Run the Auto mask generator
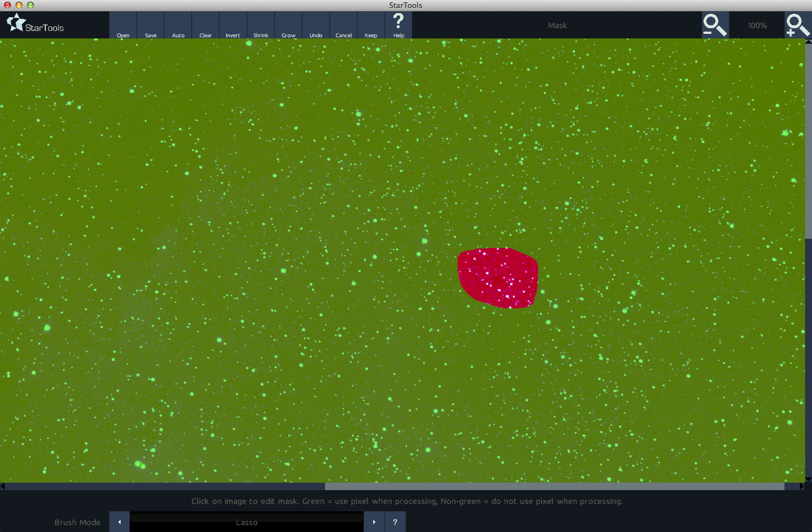Viewport: 812px width, 532px height. (x=178, y=25)
